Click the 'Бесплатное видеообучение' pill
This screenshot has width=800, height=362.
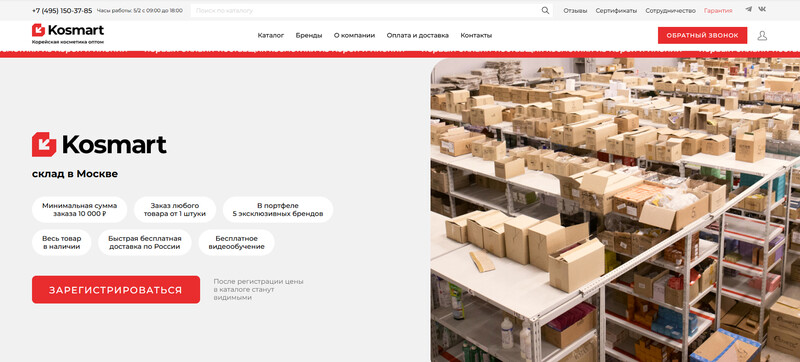(x=236, y=242)
